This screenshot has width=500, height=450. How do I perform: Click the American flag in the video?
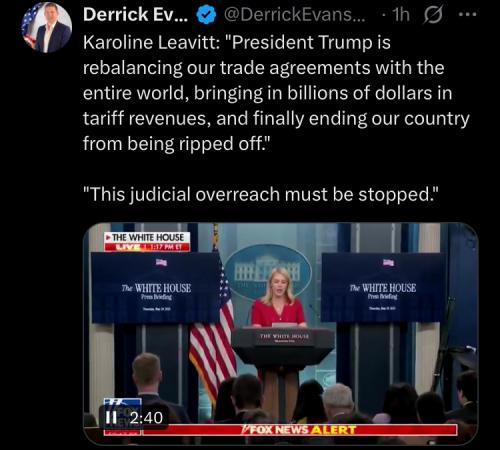(213, 327)
